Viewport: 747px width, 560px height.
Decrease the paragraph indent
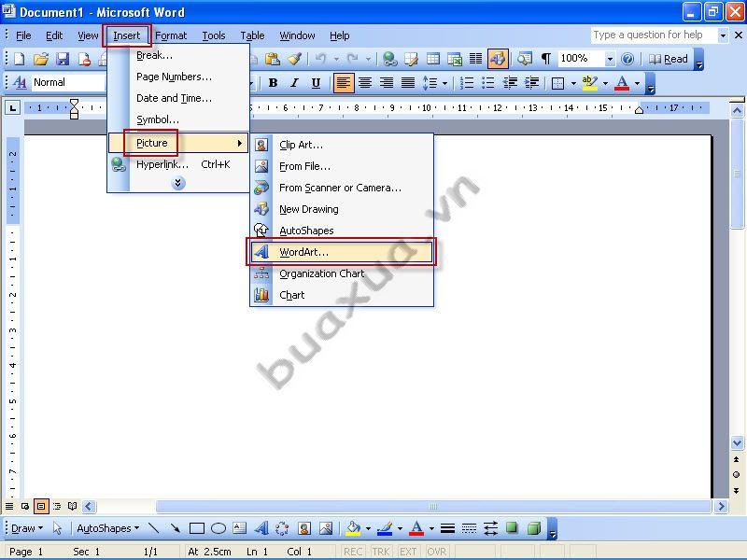(510, 83)
